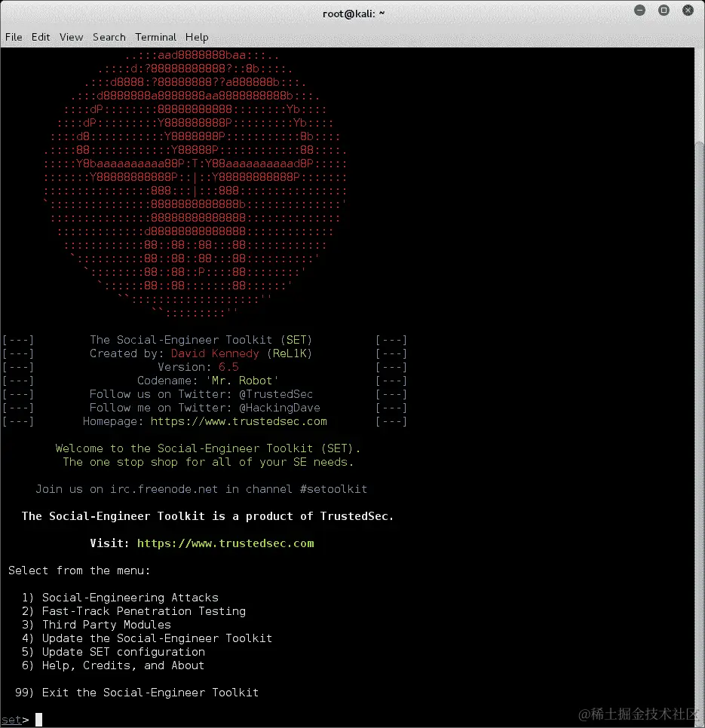Click the Visit https://www.trustedsec.com link
Image resolution: width=705 pixels, height=728 pixels.
[x=225, y=543]
